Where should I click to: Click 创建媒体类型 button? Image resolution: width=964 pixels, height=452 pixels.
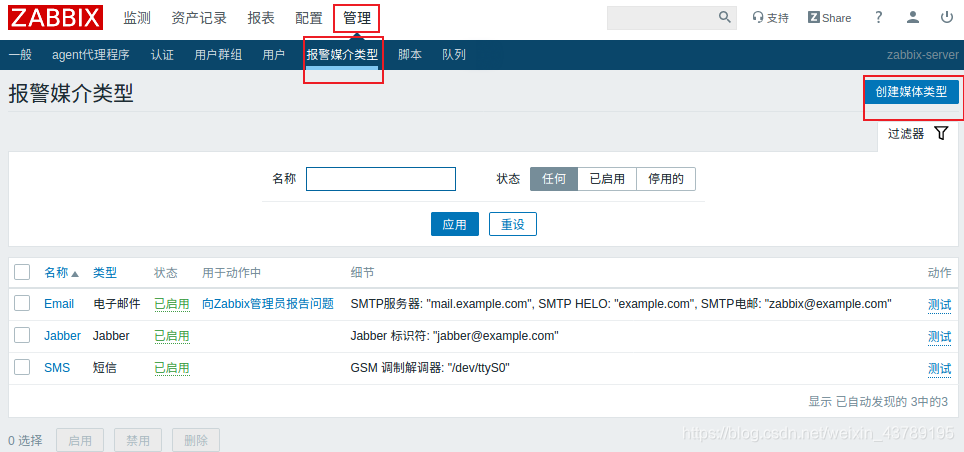(x=911, y=92)
